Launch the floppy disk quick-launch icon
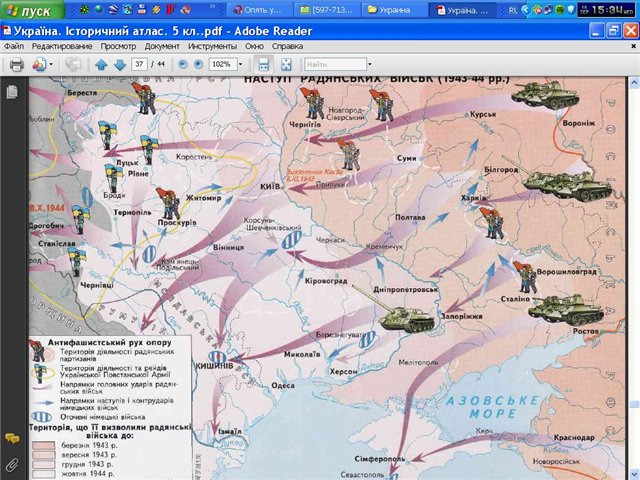640x480 pixels. (142, 9)
